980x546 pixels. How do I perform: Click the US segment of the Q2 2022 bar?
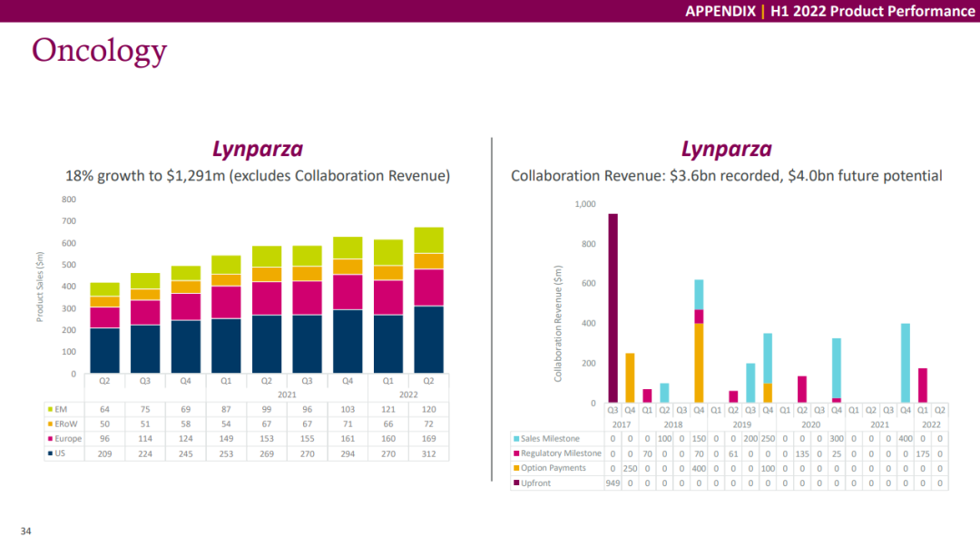pyautogui.click(x=428, y=340)
